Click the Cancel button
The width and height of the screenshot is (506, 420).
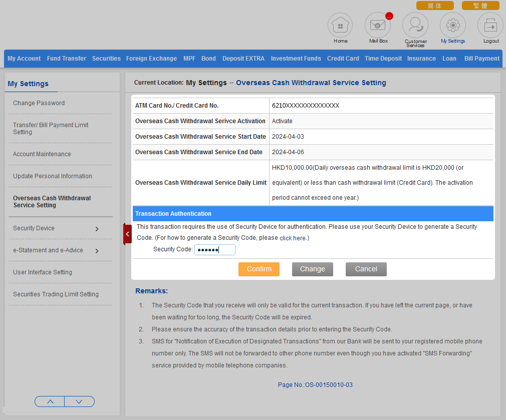pos(366,269)
